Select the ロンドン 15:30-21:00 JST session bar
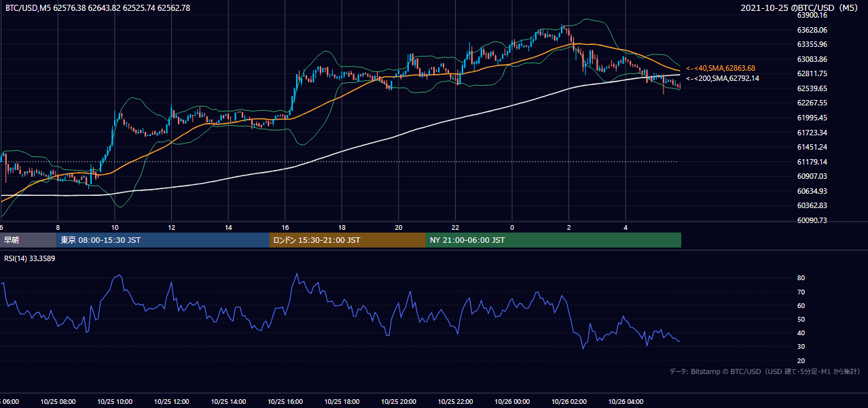 (348, 240)
